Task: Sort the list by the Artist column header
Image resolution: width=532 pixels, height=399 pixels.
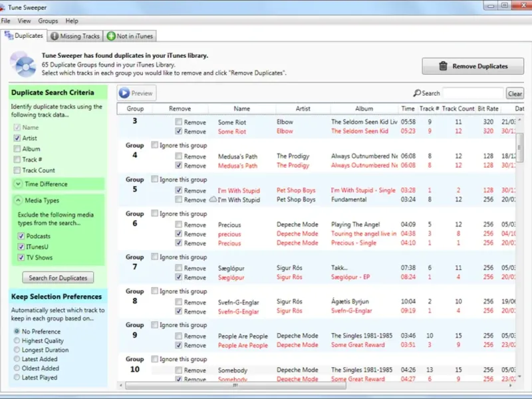Action: click(x=303, y=108)
